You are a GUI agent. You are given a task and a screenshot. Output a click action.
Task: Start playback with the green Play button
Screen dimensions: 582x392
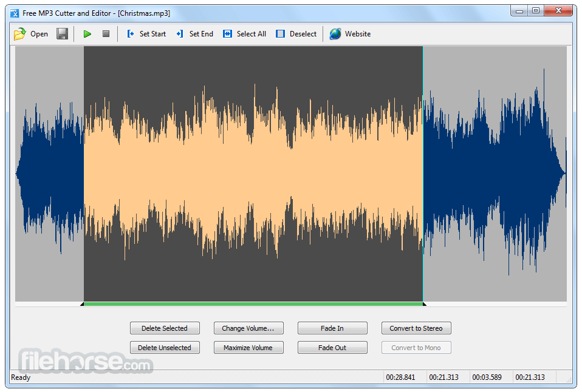[87, 34]
